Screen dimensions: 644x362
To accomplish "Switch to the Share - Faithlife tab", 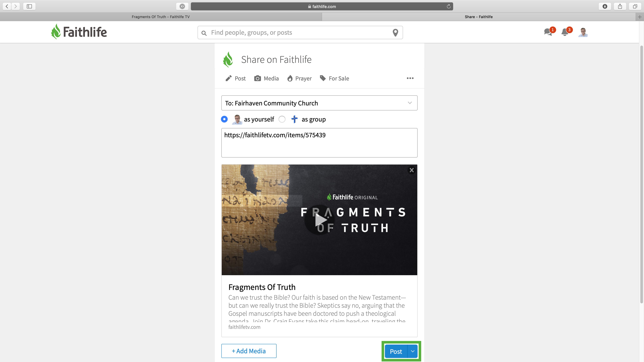I will [478, 17].
